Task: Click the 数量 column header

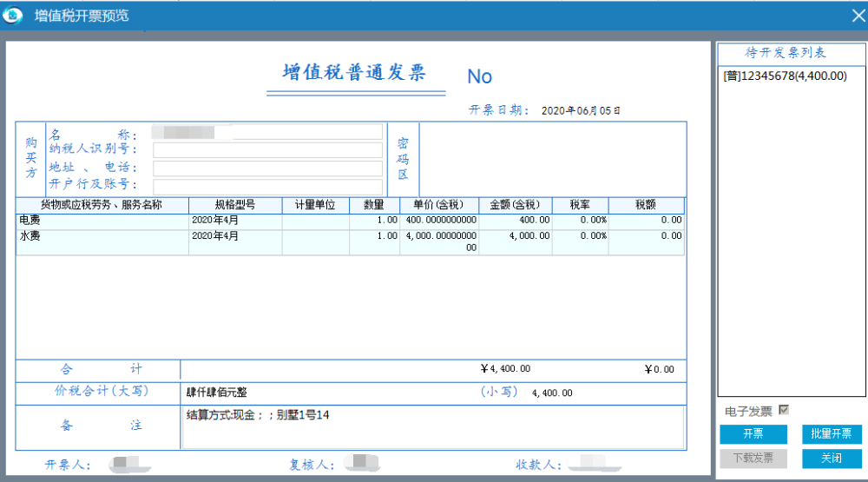Action: (x=374, y=205)
